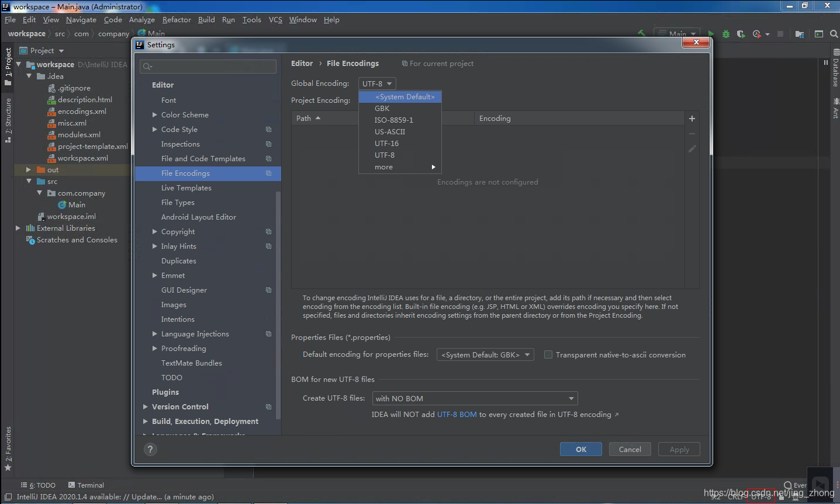Start debugging with the green bug icon

pyautogui.click(x=726, y=34)
